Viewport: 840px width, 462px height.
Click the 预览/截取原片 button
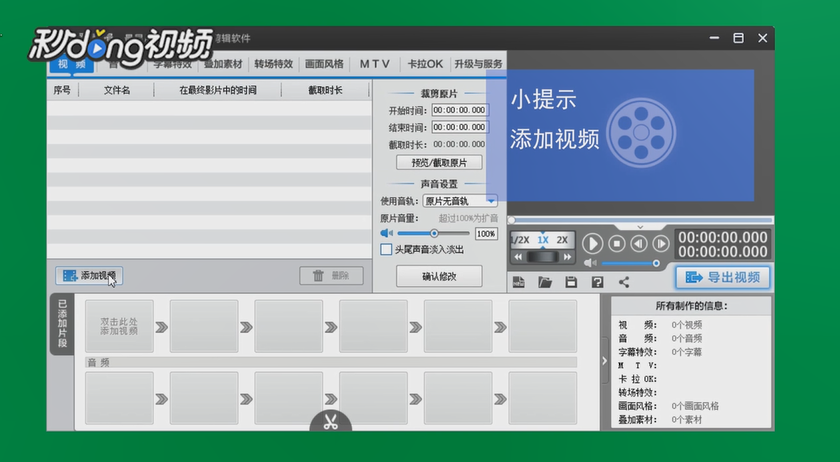point(439,162)
